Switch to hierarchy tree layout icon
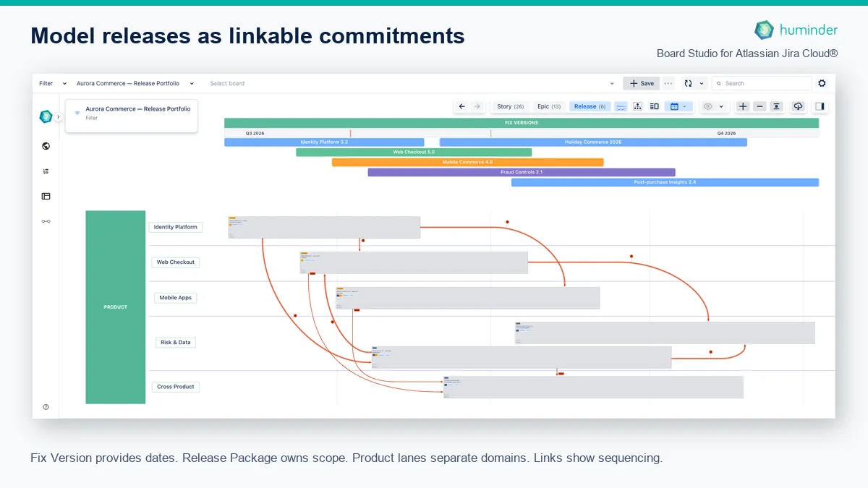This screenshot has width=868, height=488. coord(637,106)
